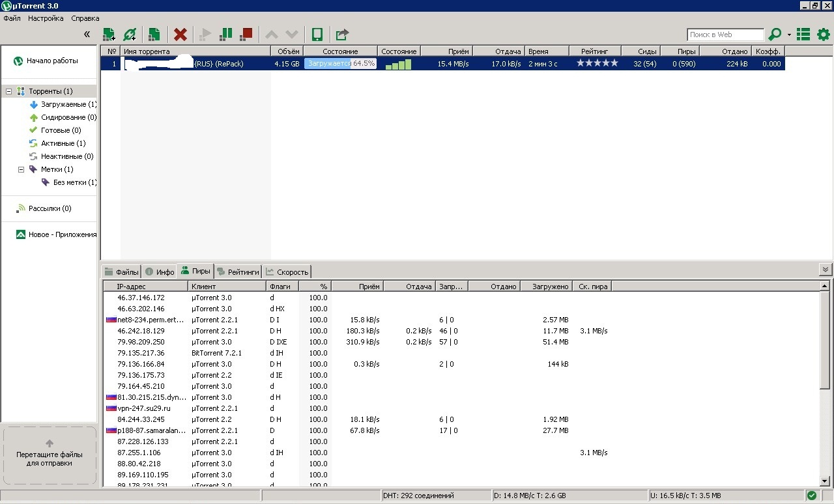Viewport: 834px width, 504px height.
Task: Open the Настройка menu
Action: [46, 18]
